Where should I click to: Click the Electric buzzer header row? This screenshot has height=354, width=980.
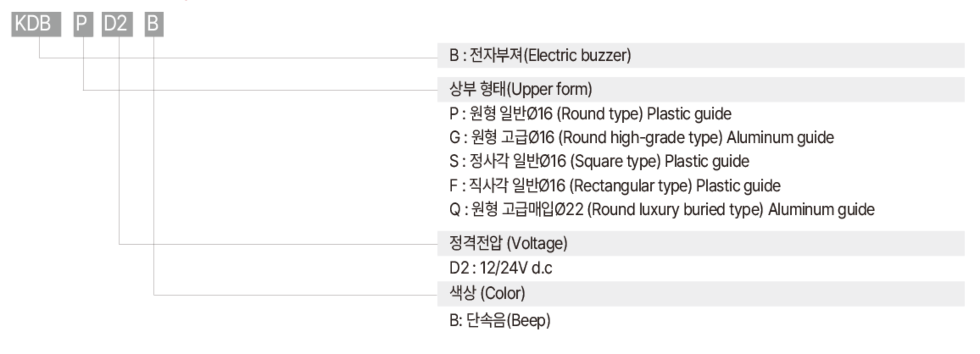701,55
